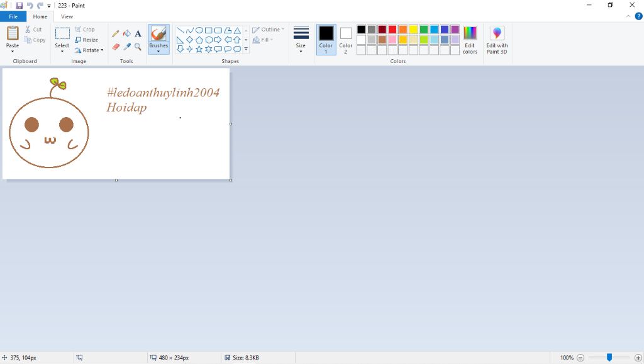Click the Rectangular Select tool icon
This screenshot has width=644, height=364.
pyautogui.click(x=62, y=34)
